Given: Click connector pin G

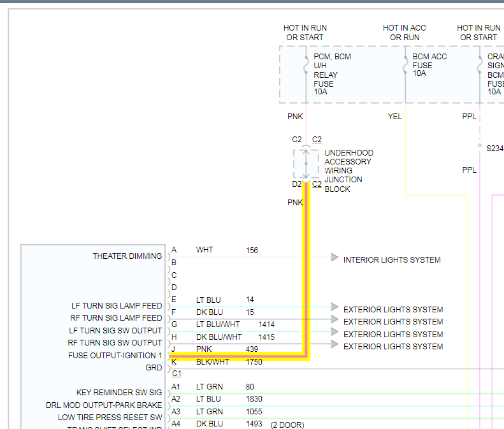Looking at the screenshot, I should pyautogui.click(x=174, y=324).
